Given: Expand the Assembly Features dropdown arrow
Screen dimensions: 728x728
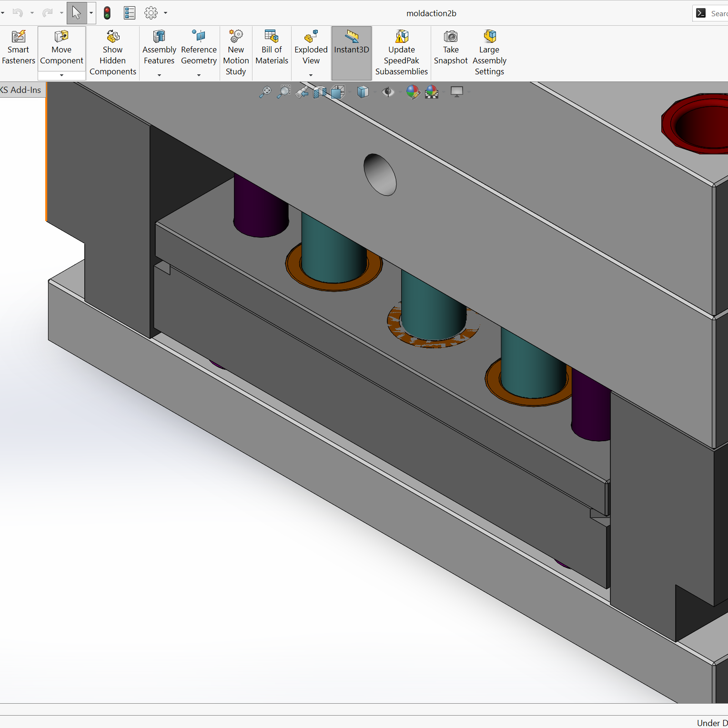Looking at the screenshot, I should click(x=159, y=75).
